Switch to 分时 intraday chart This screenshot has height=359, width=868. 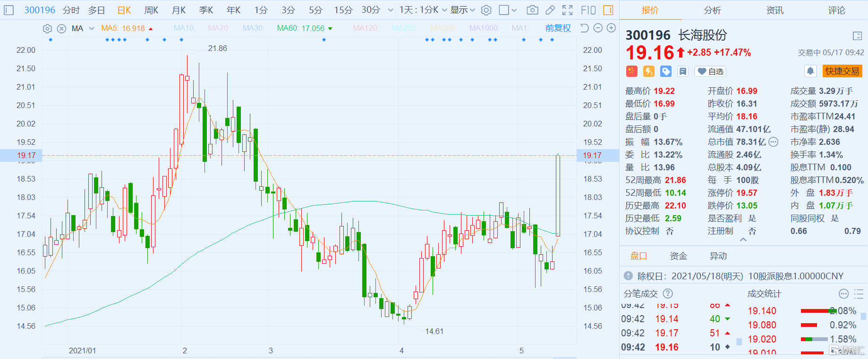(71, 10)
